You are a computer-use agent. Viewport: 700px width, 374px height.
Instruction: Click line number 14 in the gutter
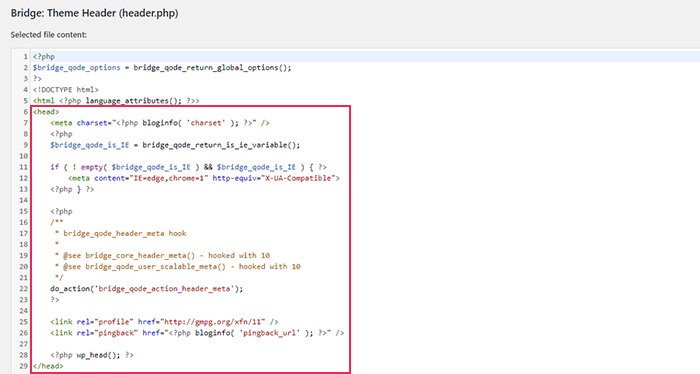click(x=24, y=200)
